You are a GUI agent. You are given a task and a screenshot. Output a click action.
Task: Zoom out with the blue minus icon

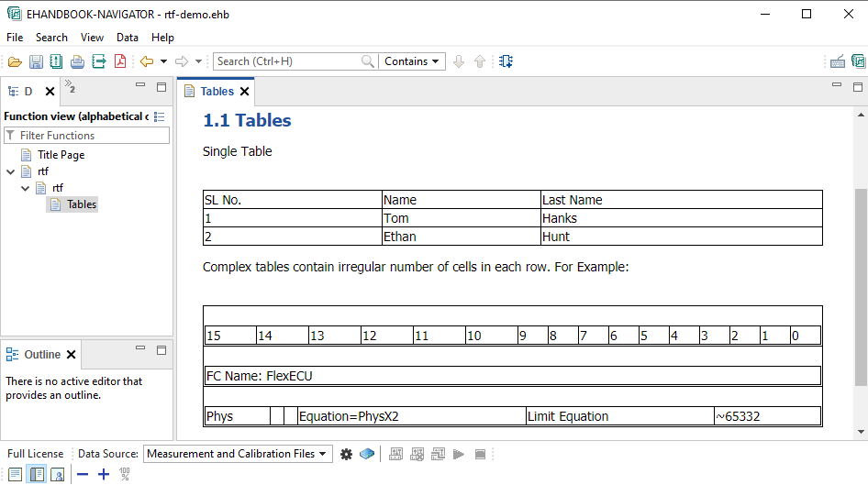tap(83, 474)
